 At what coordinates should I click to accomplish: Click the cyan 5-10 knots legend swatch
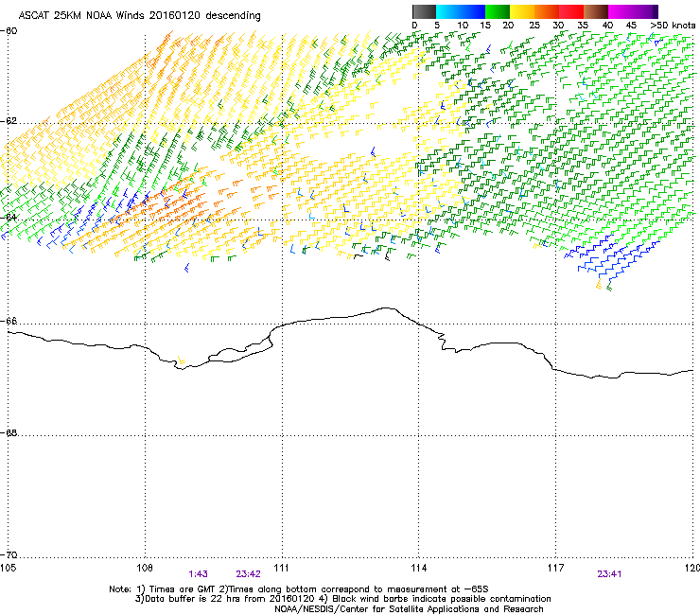[449, 11]
